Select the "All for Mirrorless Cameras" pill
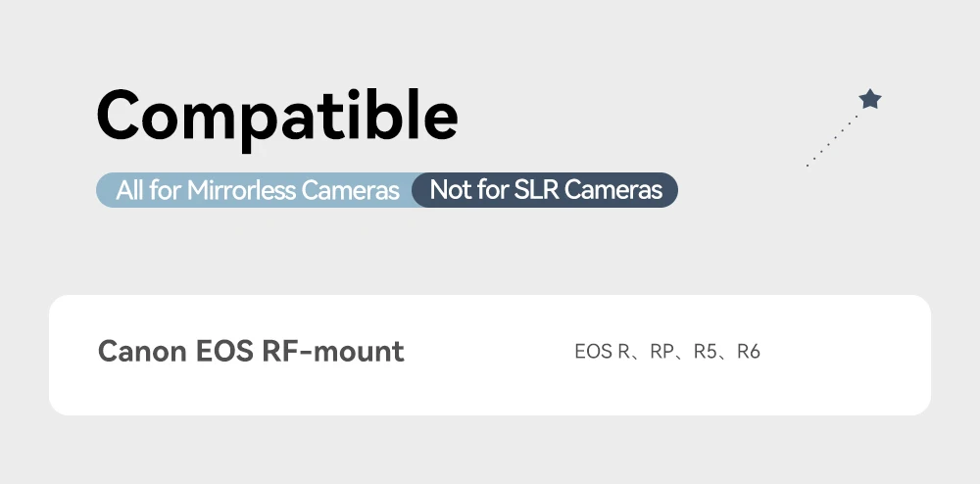The width and height of the screenshot is (980, 484). pyautogui.click(x=257, y=190)
